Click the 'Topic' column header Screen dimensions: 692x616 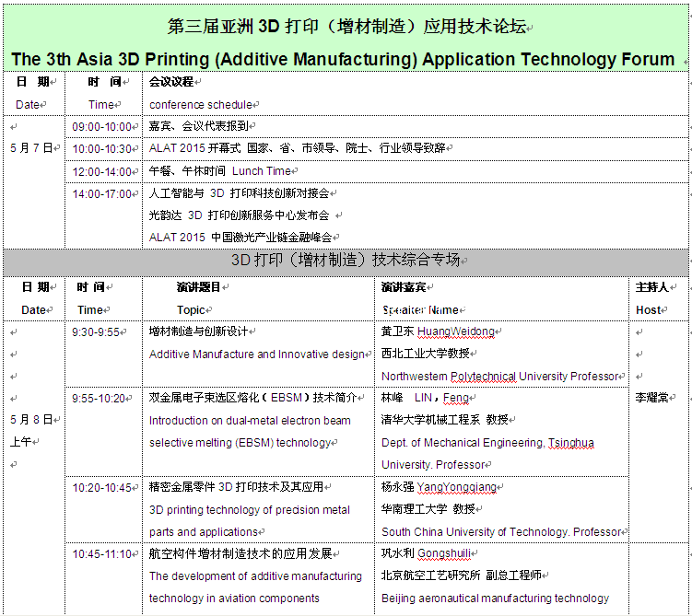192,310
